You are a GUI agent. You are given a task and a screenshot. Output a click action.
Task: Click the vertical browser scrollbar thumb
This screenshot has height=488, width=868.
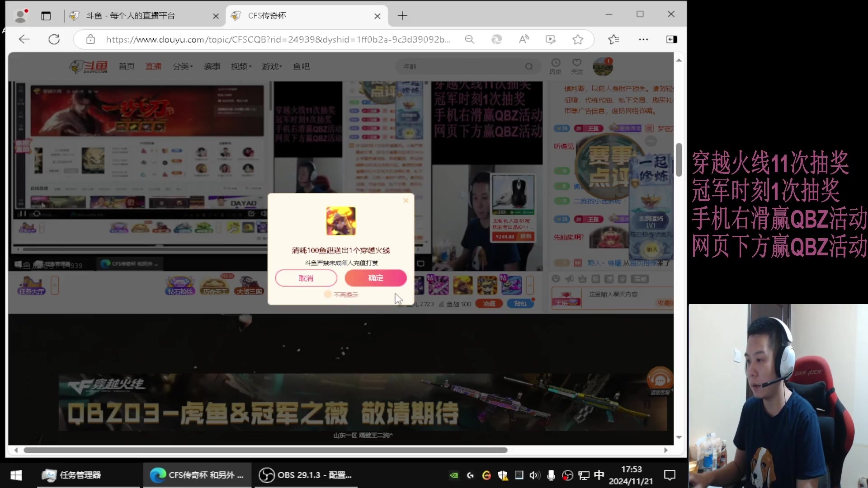(x=679, y=160)
